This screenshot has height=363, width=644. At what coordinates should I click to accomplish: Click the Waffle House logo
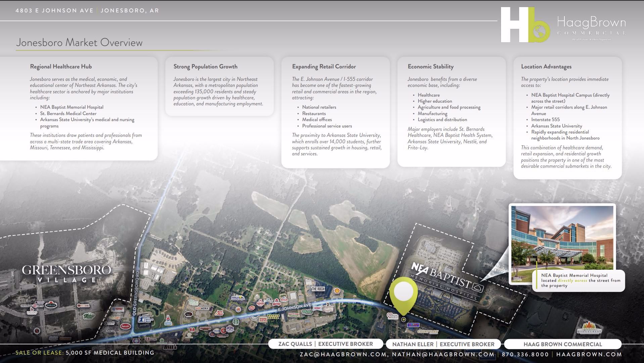pos(273,317)
